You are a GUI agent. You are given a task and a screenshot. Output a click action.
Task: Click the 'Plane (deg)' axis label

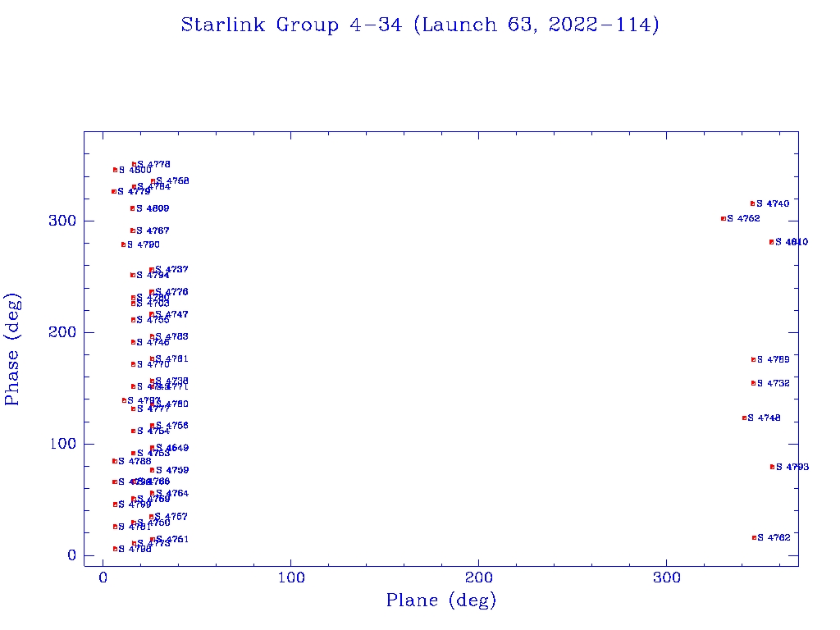point(441,600)
